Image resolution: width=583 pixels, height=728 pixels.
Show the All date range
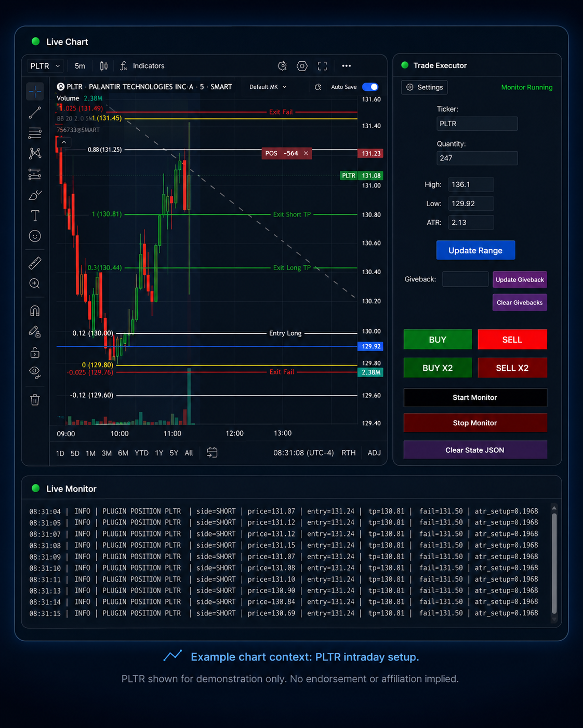click(x=189, y=453)
